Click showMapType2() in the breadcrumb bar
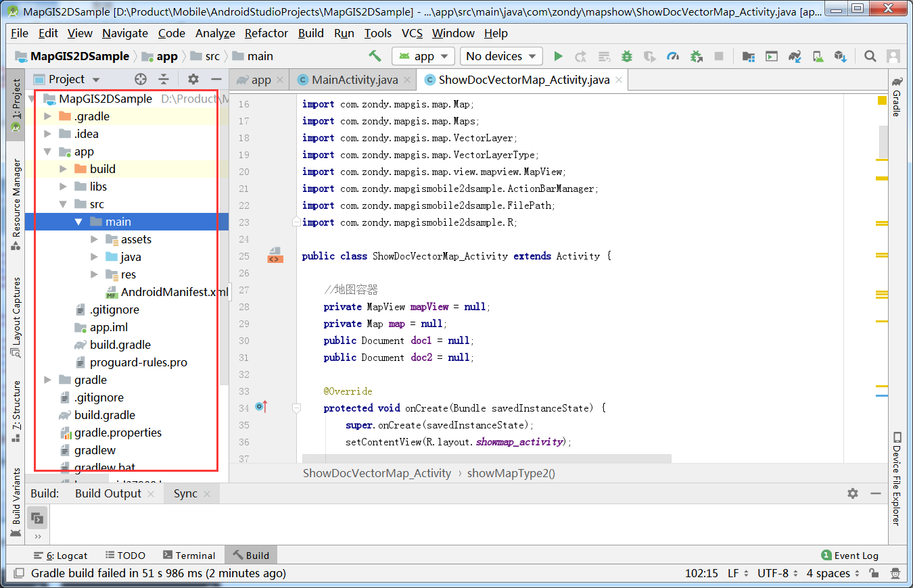913x588 pixels. click(511, 473)
